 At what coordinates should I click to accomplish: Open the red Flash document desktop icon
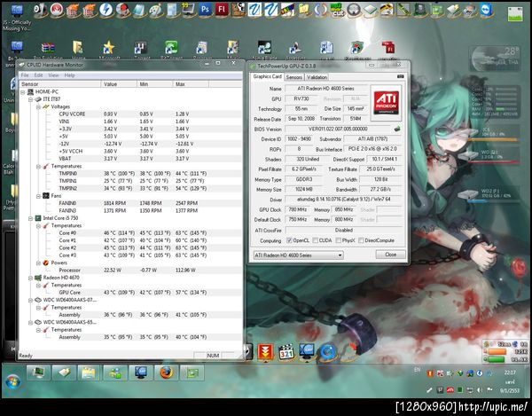point(387,48)
